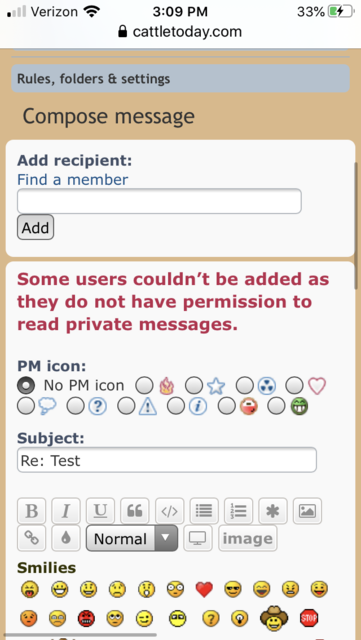
Task: Click the underline formatting button
Action: click(100, 511)
